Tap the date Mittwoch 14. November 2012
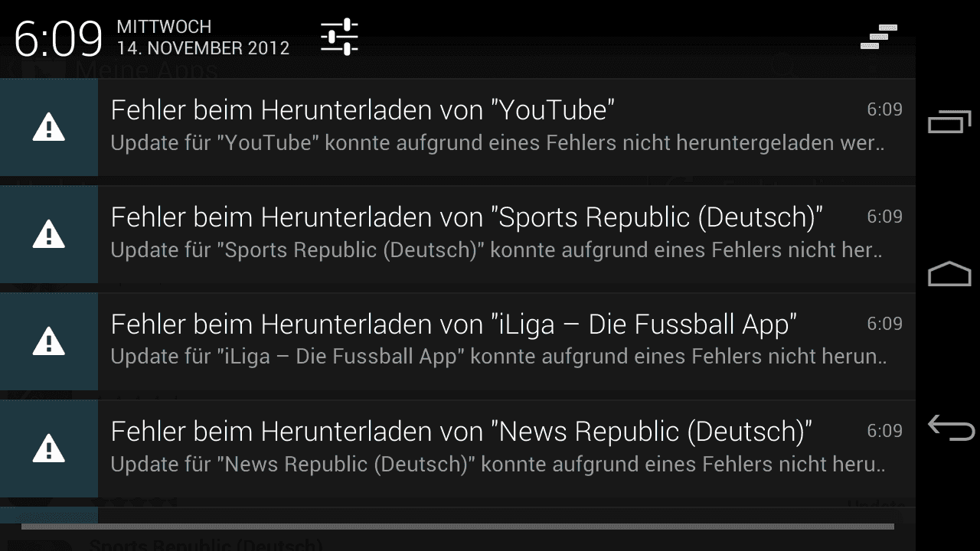The height and width of the screenshot is (551, 980). [203, 37]
